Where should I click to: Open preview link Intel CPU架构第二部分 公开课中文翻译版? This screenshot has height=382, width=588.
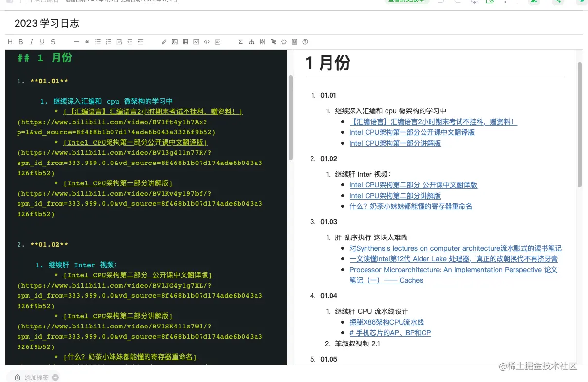(413, 185)
